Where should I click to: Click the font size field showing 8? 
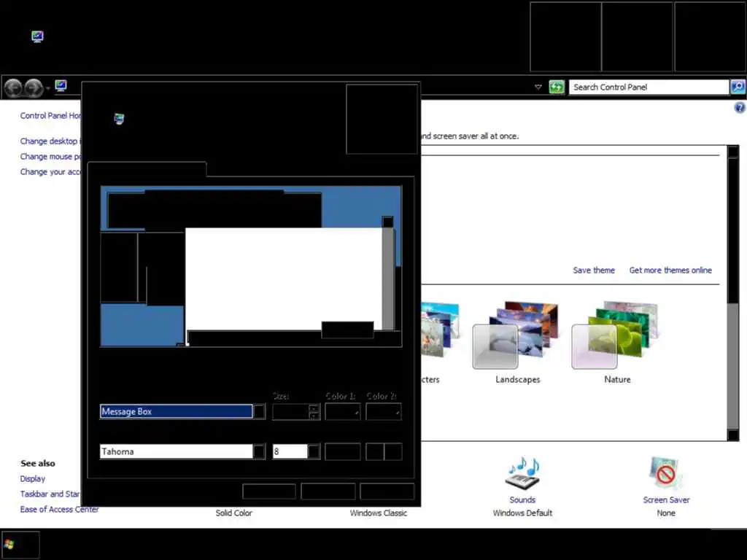click(x=290, y=451)
